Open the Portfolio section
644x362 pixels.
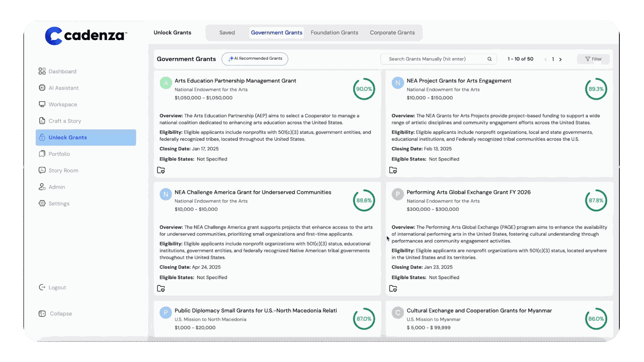tap(54, 154)
